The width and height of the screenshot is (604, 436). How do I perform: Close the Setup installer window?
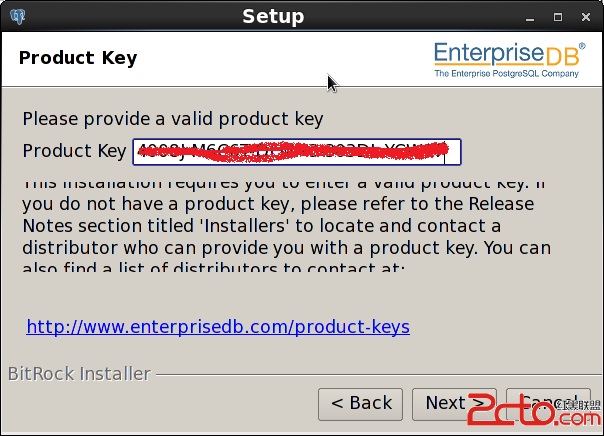point(586,17)
